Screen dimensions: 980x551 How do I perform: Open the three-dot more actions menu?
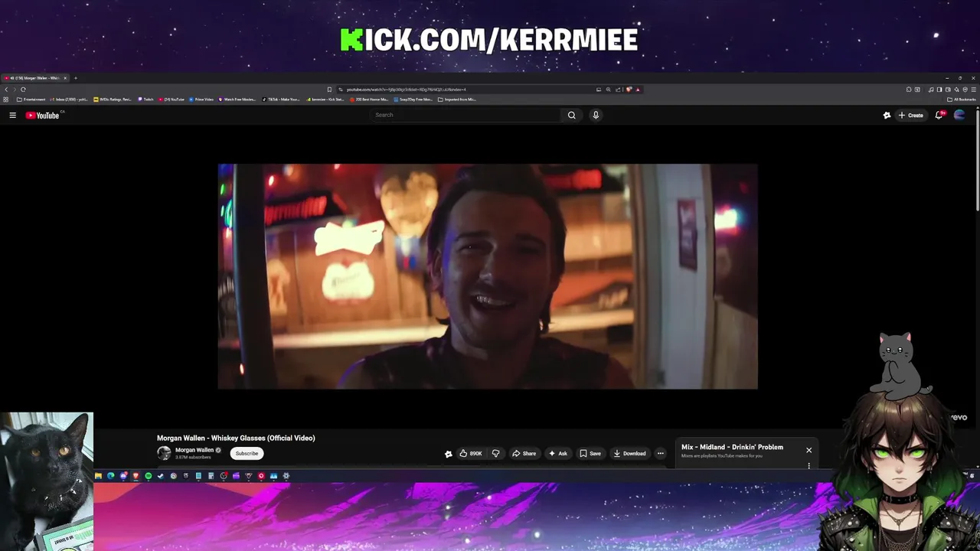point(661,453)
